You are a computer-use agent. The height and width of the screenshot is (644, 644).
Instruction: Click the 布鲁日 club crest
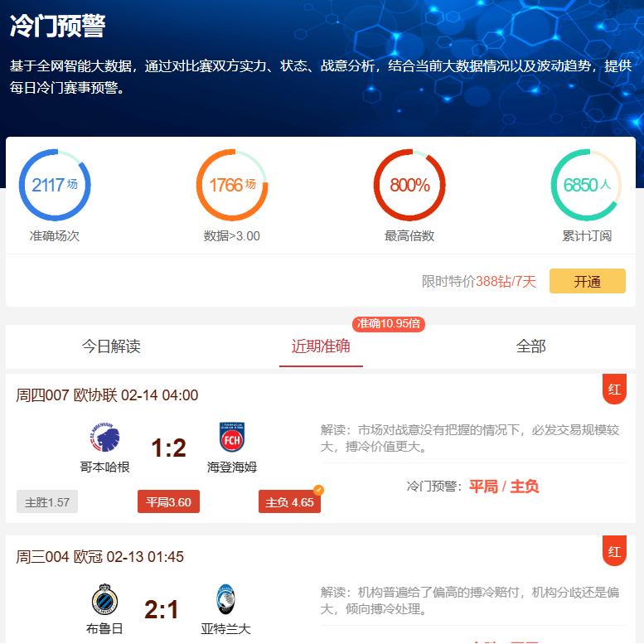click(x=104, y=599)
